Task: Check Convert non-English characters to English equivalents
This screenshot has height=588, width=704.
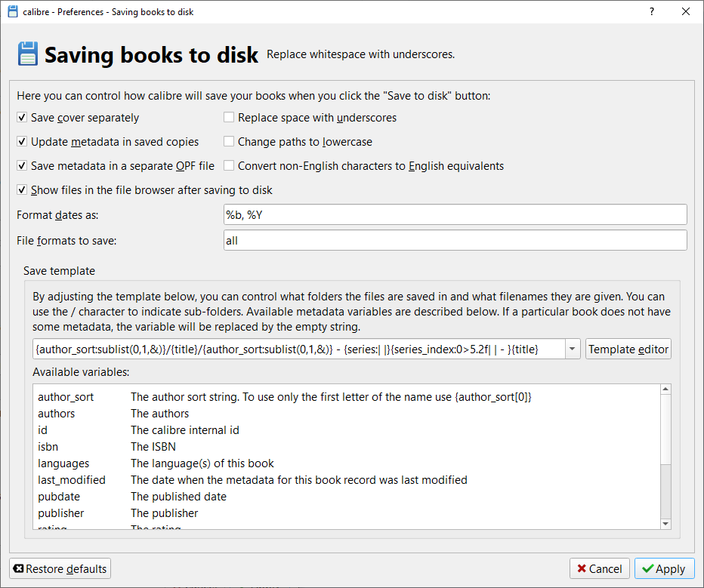Action: coord(229,166)
